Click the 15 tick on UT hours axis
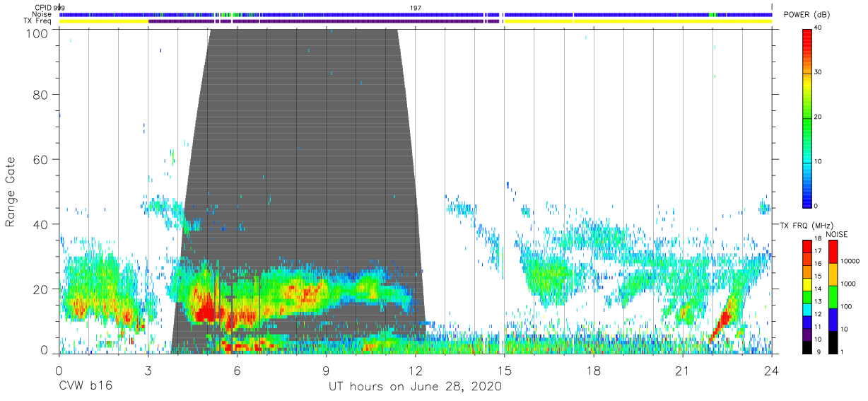 tap(505, 371)
